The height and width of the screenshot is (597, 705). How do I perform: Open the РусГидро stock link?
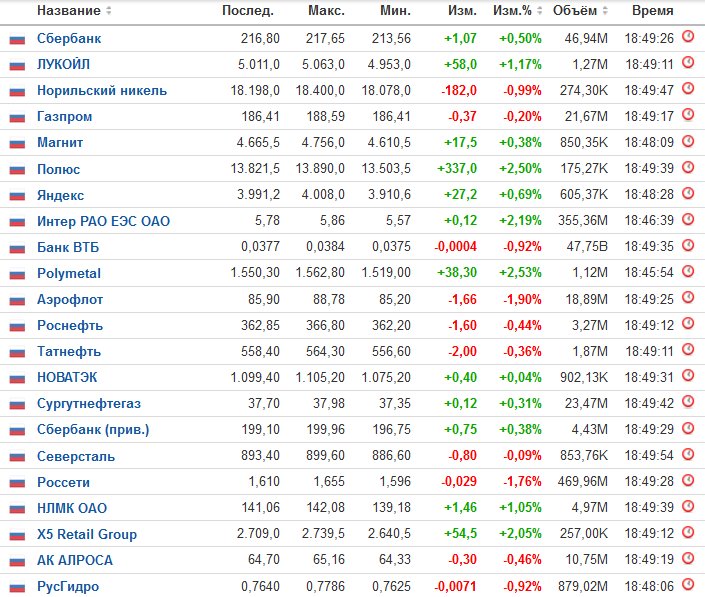(68, 587)
